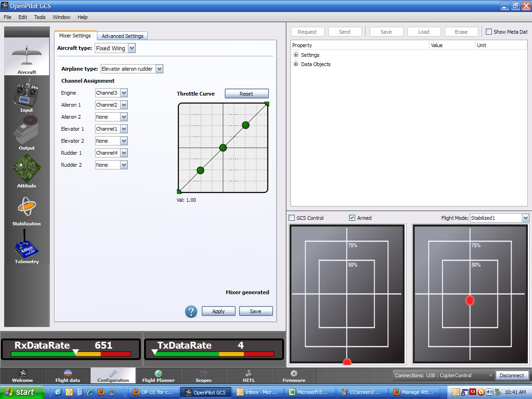532x399 pixels.
Task: Open the Aircraft type dropdown
Action: pyautogui.click(x=115, y=48)
